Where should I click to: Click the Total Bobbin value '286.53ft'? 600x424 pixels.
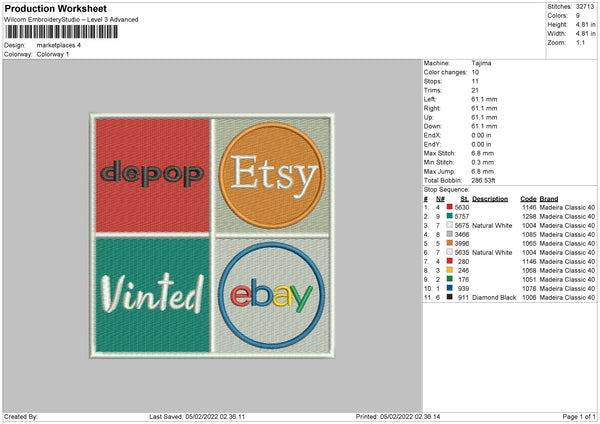483,180
